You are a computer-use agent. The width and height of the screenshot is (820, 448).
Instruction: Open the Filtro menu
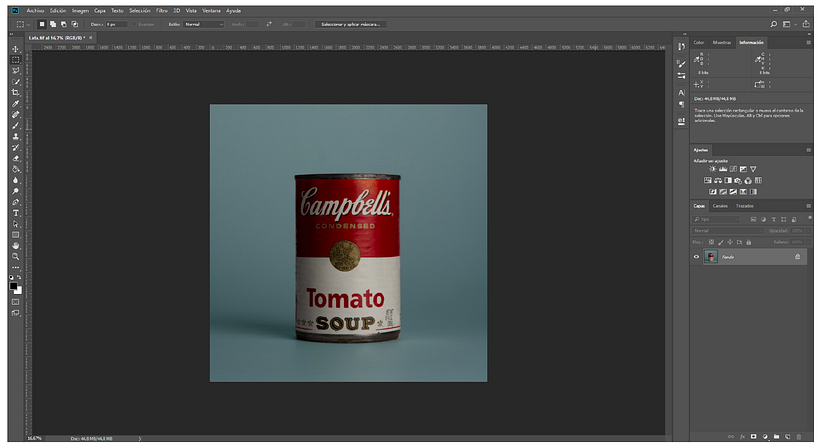162,10
